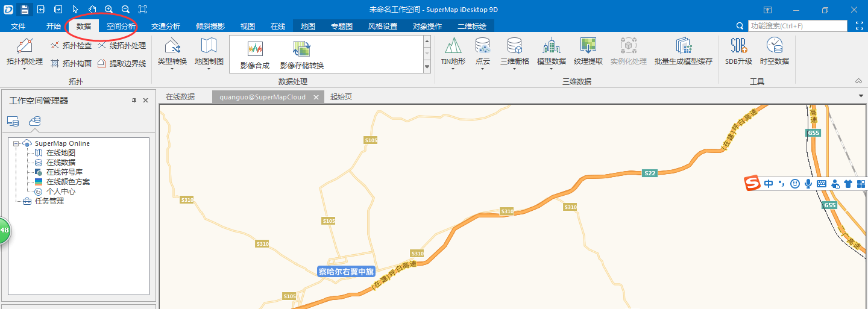868x309 pixels.
Task: Activate the hand pan tool
Action: [92, 10]
